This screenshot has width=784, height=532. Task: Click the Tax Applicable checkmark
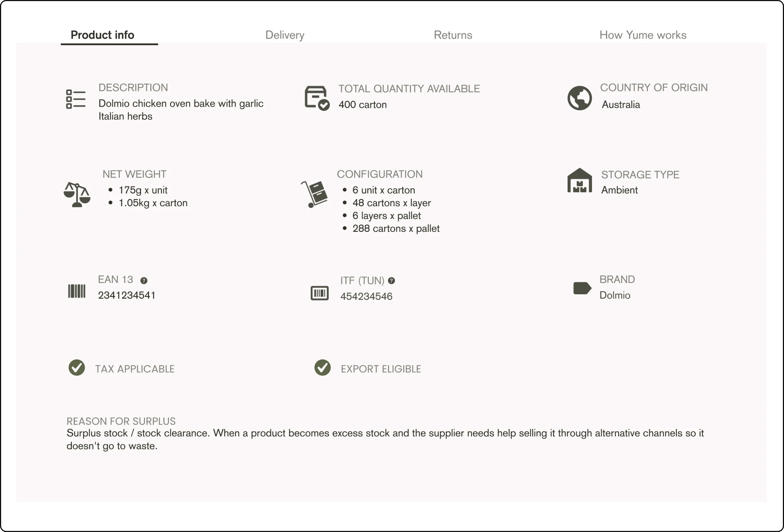click(77, 367)
